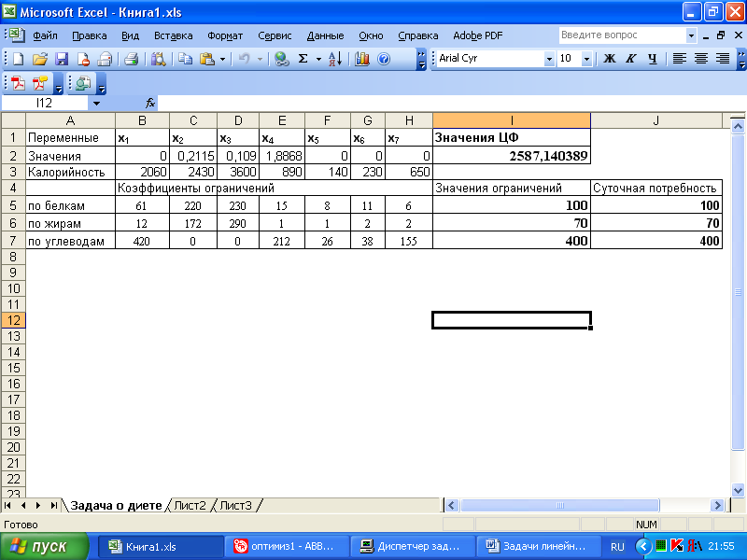This screenshot has width=747, height=560.
Task: Click the fx Insert Function icon
Action: pyautogui.click(x=150, y=103)
